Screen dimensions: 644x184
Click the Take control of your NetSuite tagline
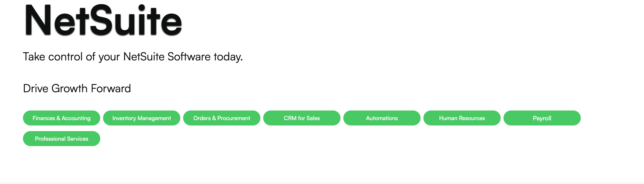133,57
